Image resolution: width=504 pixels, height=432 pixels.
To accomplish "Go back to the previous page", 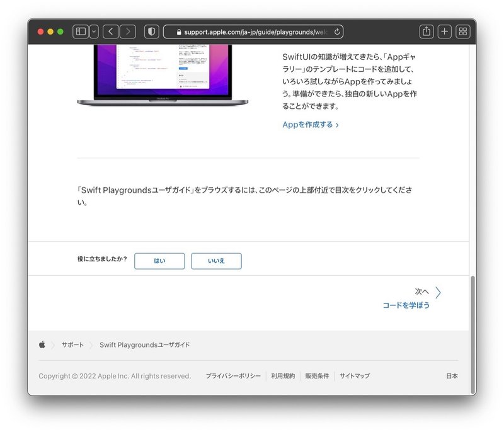I will [x=111, y=31].
